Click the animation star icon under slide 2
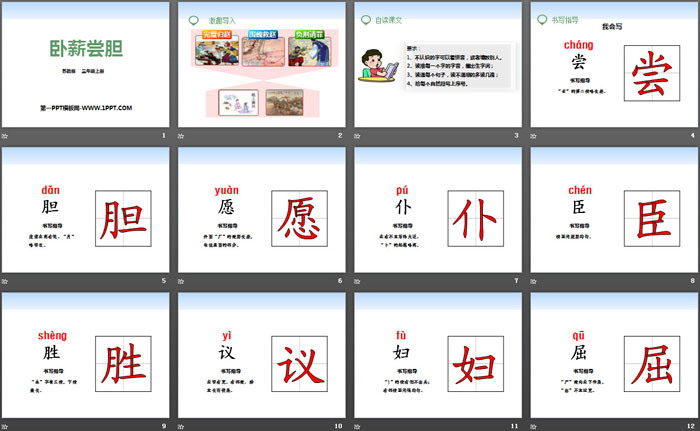Viewport: 700px width, 431px height. point(181,136)
